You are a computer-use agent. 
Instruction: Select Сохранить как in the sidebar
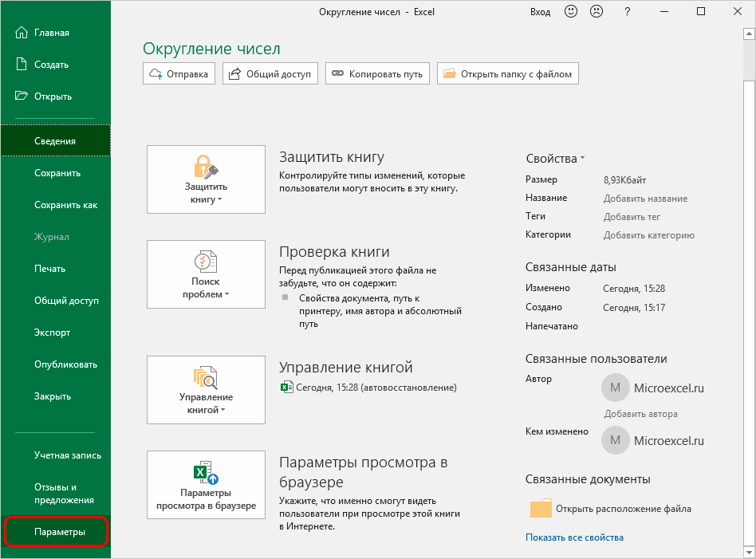[65, 205]
